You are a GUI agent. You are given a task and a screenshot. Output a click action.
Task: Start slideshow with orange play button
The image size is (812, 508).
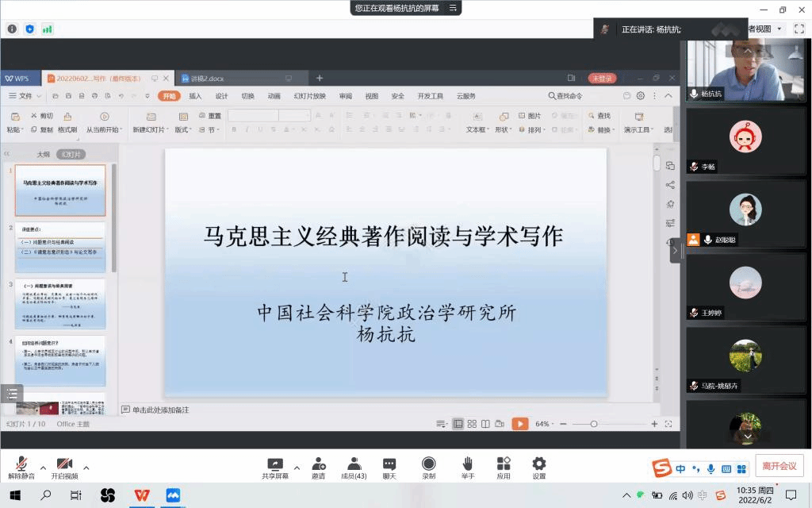pos(519,424)
